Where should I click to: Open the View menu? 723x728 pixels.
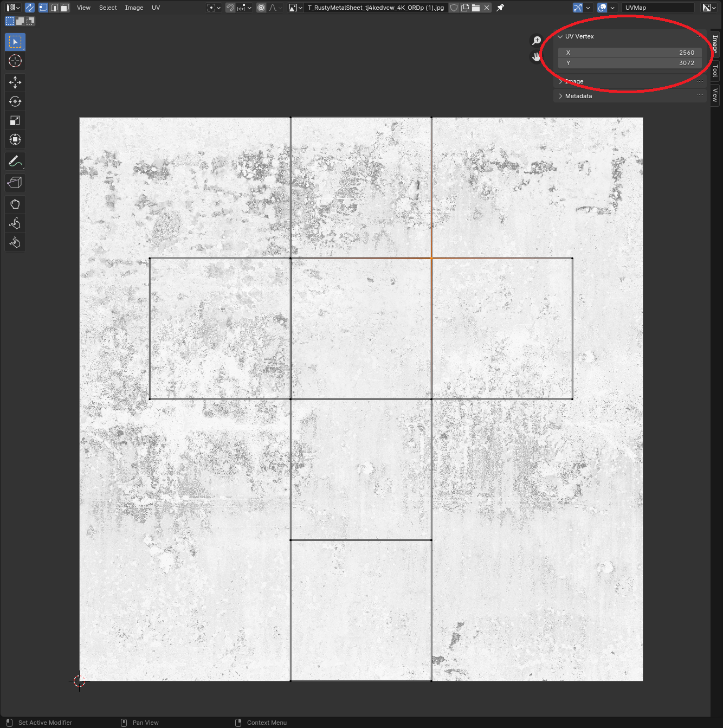tap(83, 8)
